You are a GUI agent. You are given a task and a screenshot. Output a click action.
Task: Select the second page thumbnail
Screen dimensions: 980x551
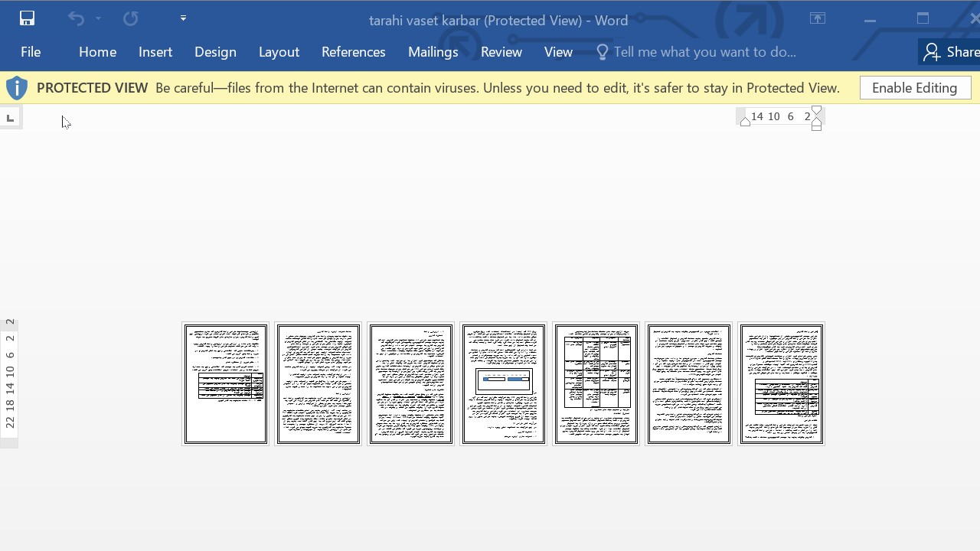[318, 384]
